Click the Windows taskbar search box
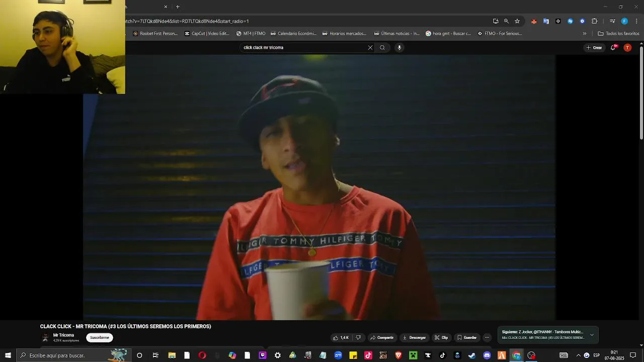 click(x=74, y=355)
